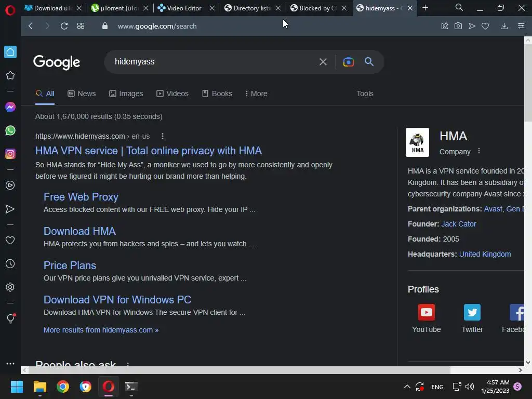Open Easy Setup menu icon

(x=521, y=26)
